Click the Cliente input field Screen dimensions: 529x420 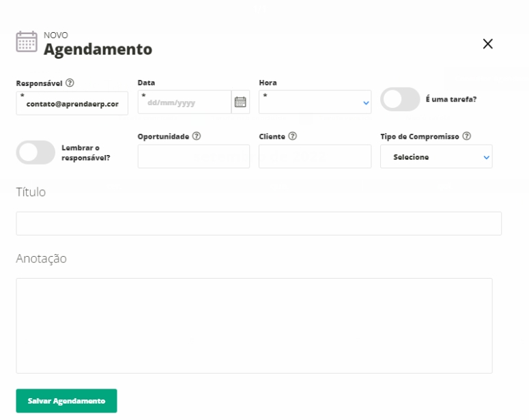(305, 157)
